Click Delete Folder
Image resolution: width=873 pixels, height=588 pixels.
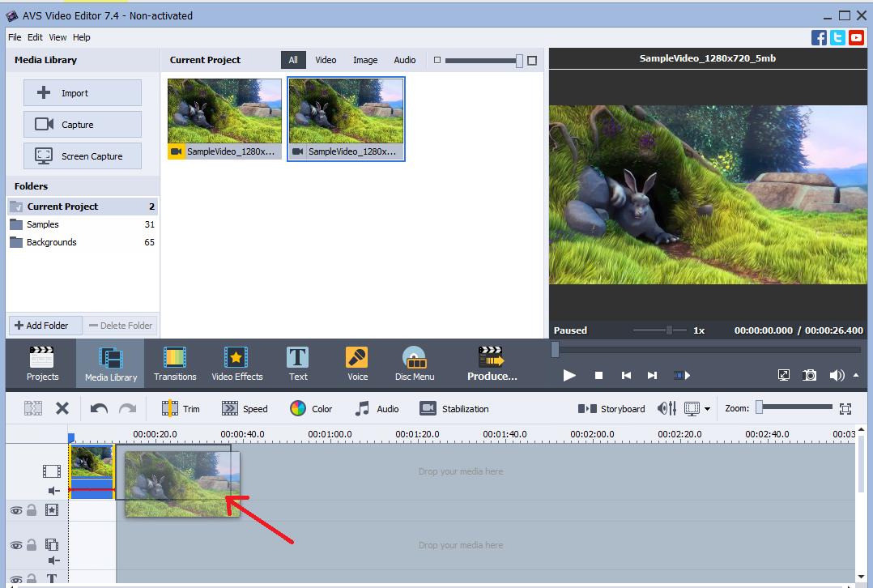click(120, 326)
